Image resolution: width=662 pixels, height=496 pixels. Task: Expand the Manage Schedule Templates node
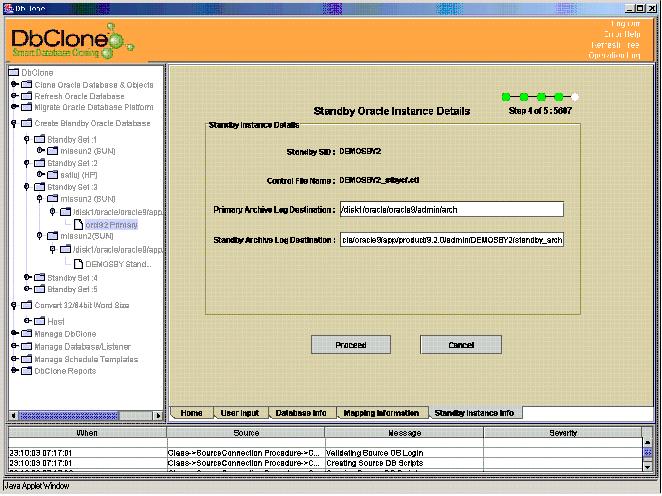point(14,359)
